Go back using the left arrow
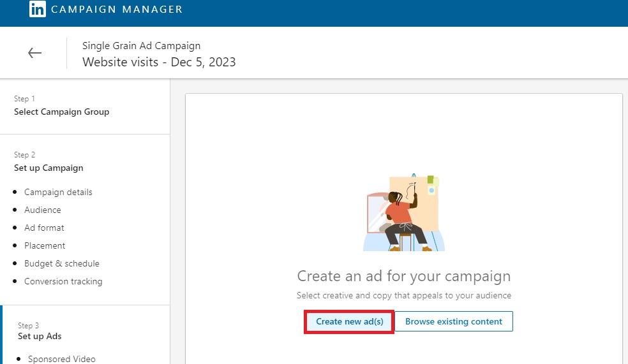 pyautogui.click(x=35, y=53)
